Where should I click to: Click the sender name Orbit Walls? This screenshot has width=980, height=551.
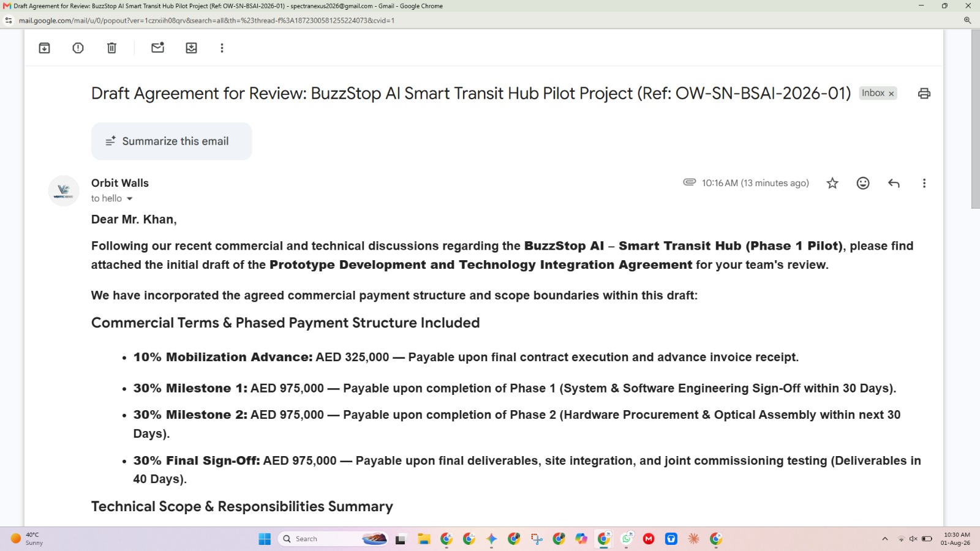pyautogui.click(x=120, y=183)
